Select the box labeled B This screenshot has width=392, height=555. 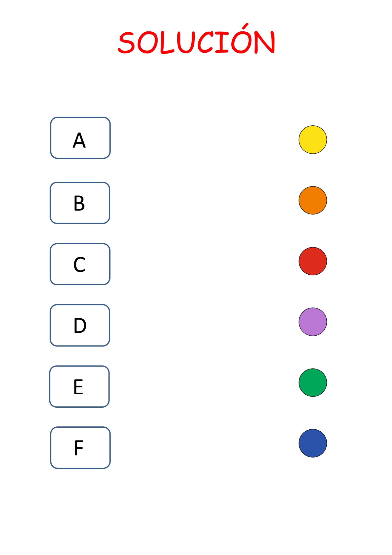[x=80, y=203]
